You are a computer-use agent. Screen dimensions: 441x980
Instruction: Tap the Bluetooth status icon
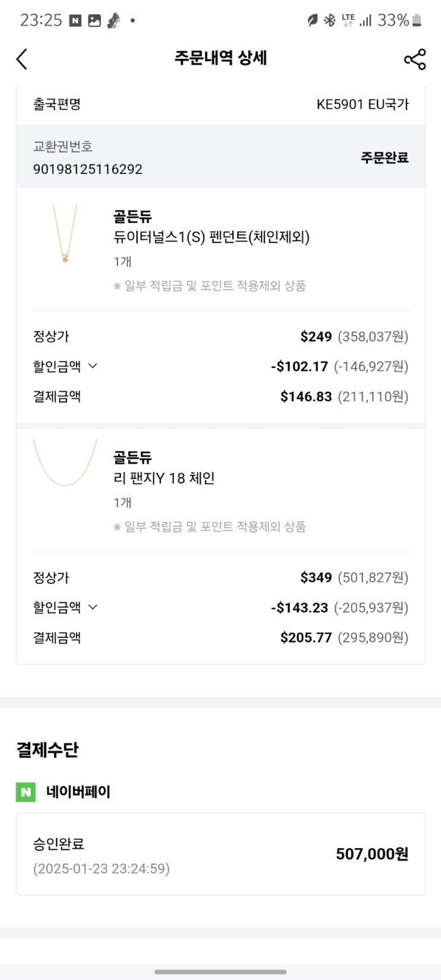(329, 21)
